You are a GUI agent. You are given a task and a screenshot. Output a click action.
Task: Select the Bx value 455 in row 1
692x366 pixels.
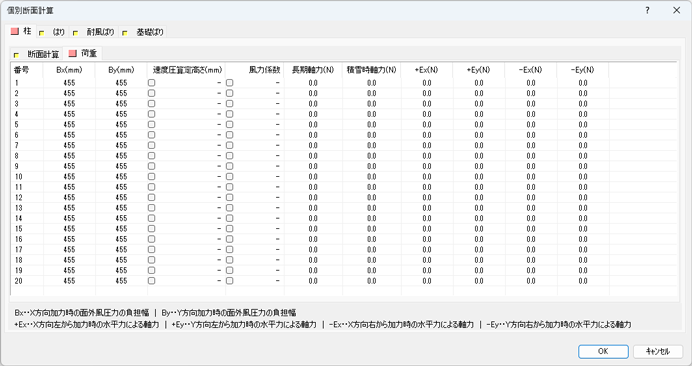click(x=69, y=83)
